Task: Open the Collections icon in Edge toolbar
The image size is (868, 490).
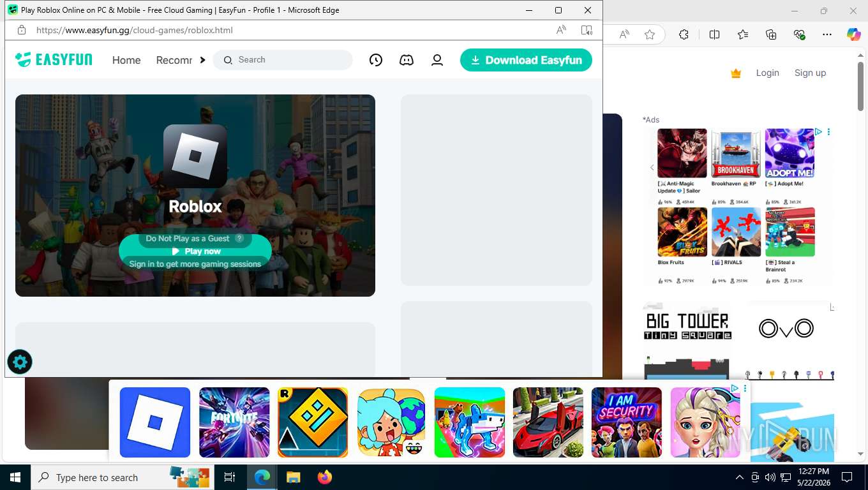Action: (x=771, y=34)
